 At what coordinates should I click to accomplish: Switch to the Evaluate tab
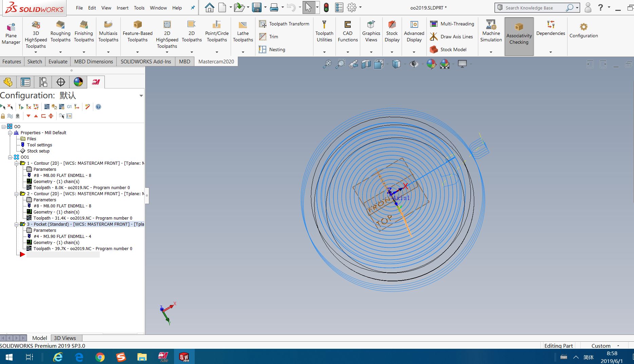click(58, 61)
